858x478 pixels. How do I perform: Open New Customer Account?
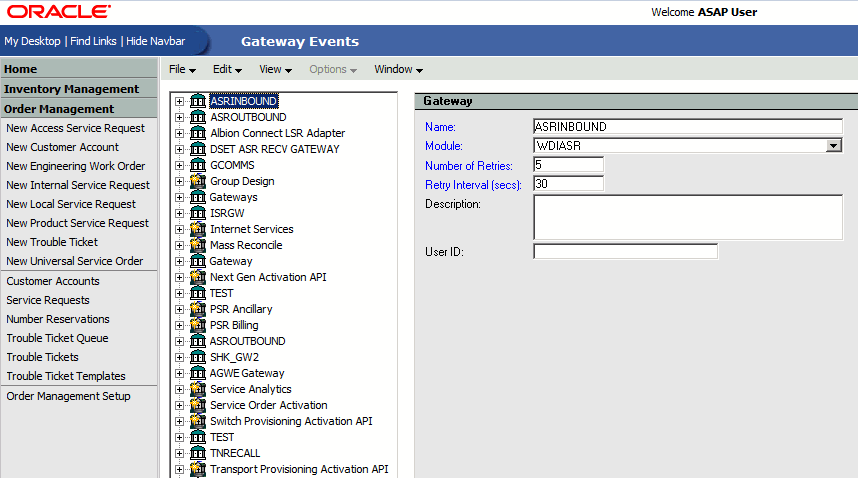(62, 147)
